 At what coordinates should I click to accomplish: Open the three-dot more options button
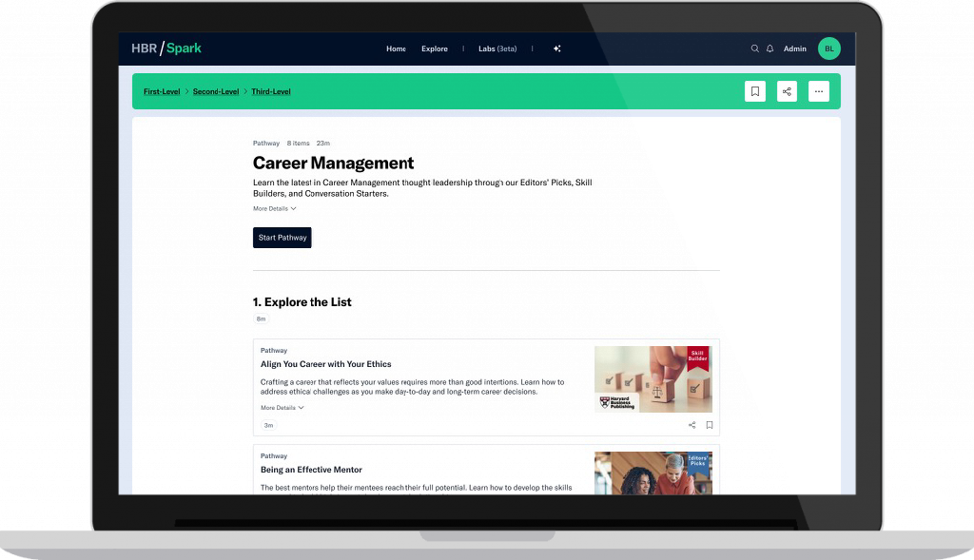(x=818, y=91)
